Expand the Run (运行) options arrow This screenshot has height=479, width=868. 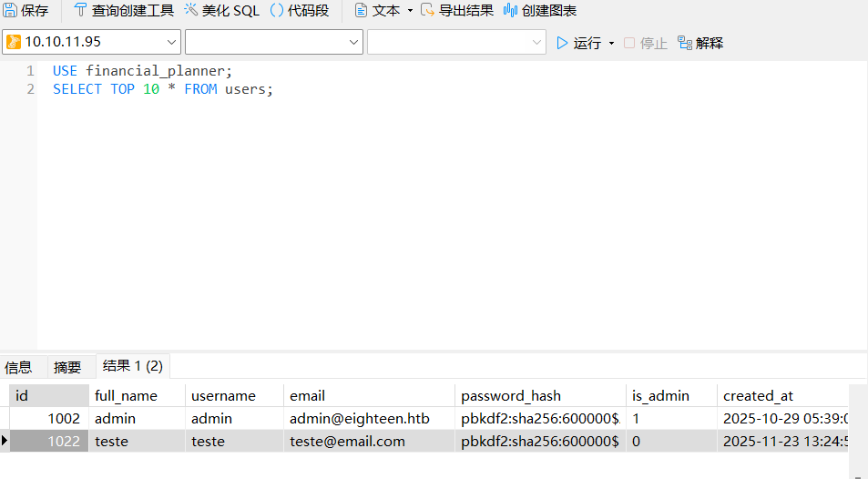tap(611, 43)
